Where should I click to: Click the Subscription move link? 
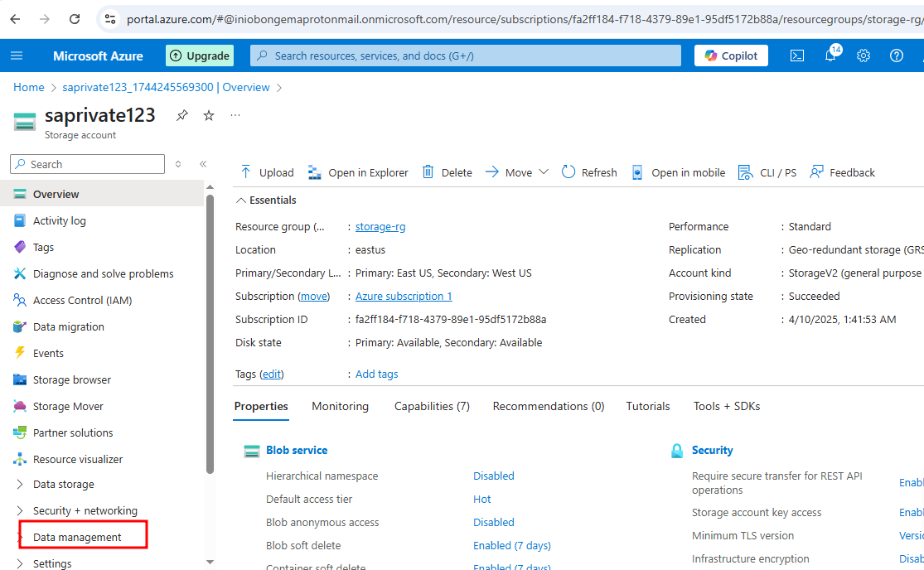(x=314, y=297)
